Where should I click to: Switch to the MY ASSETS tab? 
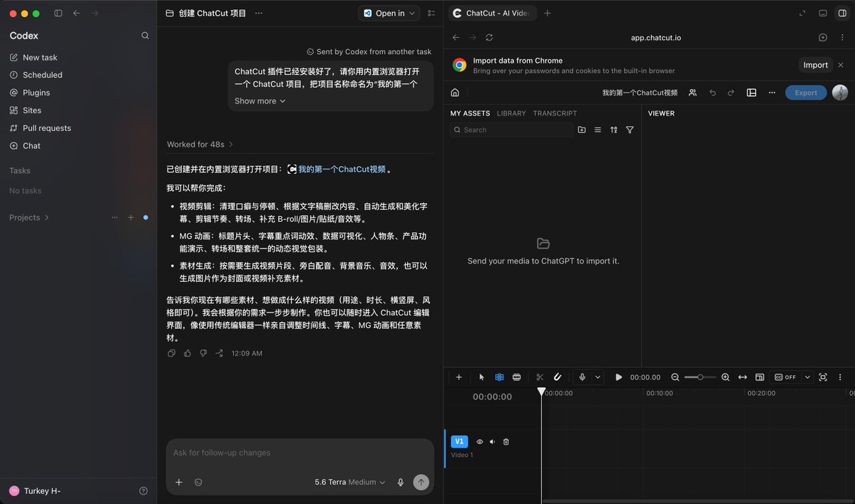470,113
